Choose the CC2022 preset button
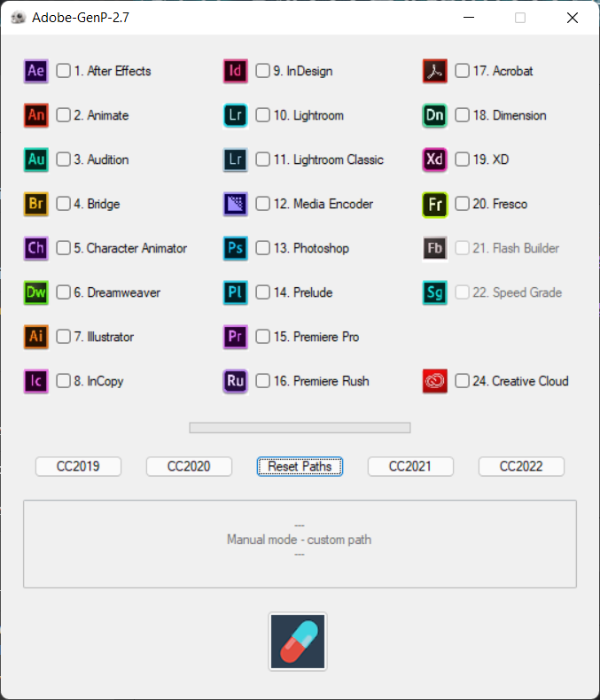This screenshot has width=600, height=700. click(521, 466)
